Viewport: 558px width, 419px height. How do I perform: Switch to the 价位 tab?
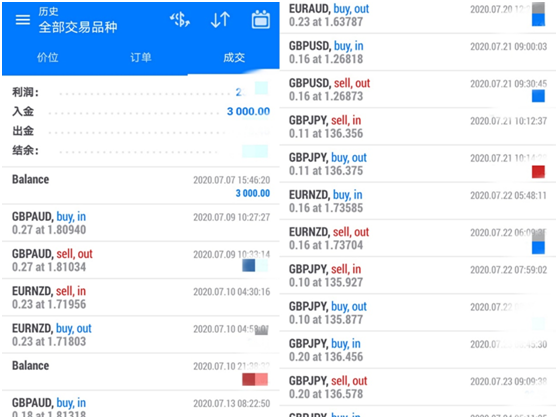coord(48,57)
